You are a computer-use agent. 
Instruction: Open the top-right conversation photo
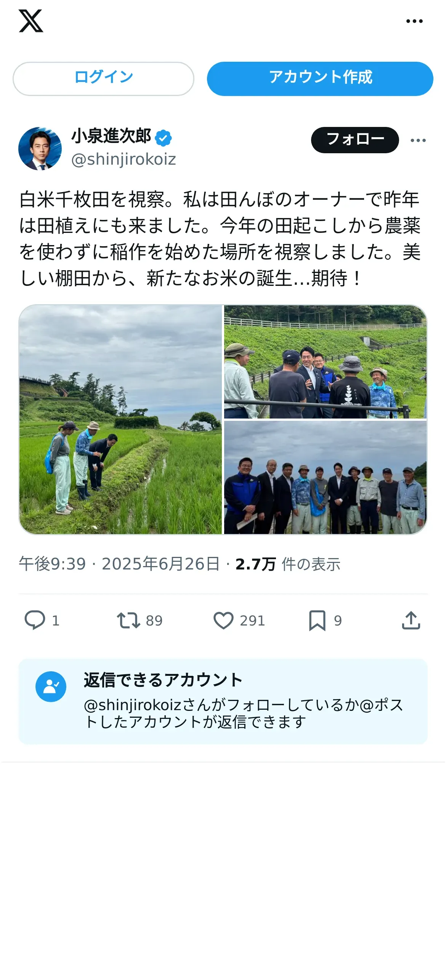click(325, 362)
